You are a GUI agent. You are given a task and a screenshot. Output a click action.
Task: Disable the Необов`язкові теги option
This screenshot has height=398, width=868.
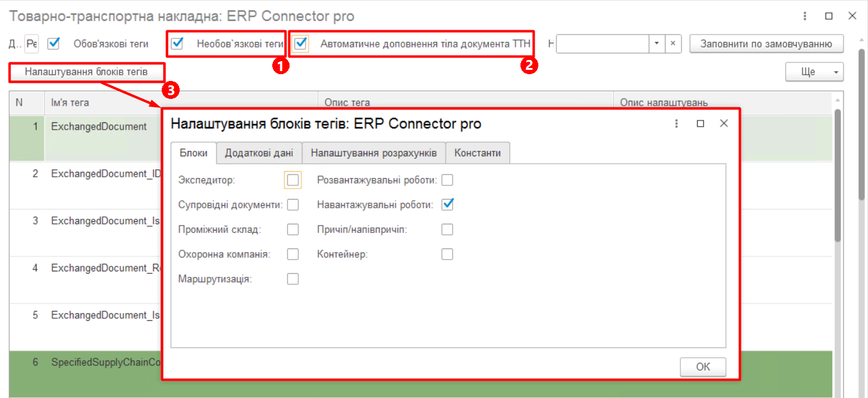click(178, 43)
